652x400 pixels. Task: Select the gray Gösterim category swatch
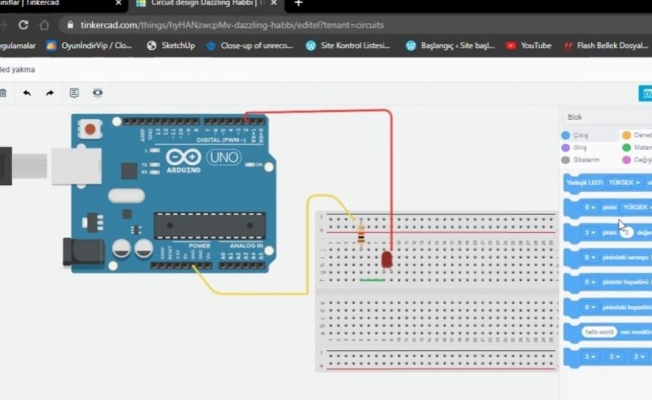click(x=566, y=160)
